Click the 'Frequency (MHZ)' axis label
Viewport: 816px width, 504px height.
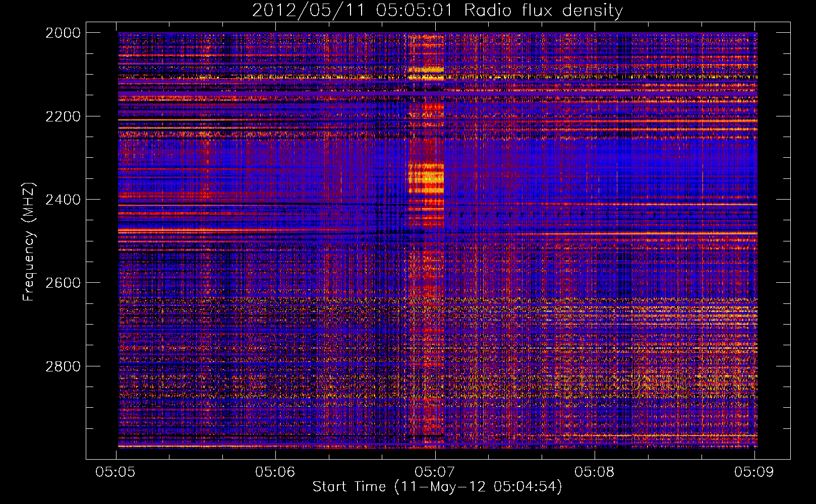point(29,242)
